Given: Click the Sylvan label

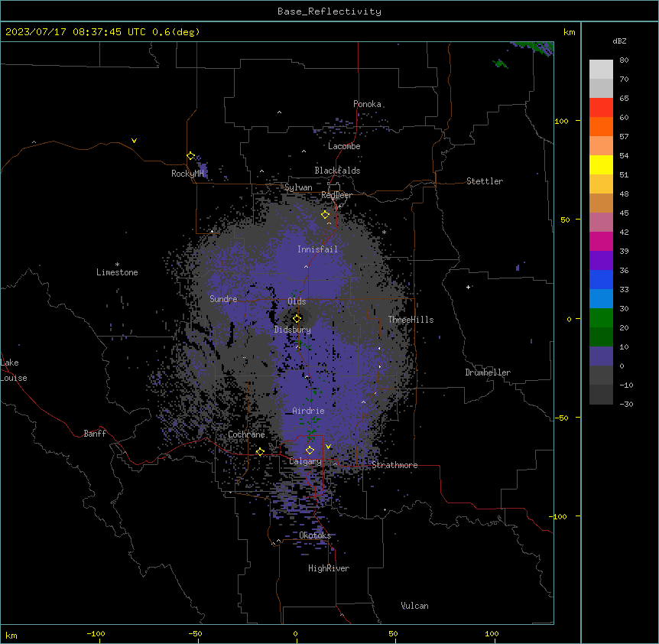Looking at the screenshot, I should click(298, 187).
